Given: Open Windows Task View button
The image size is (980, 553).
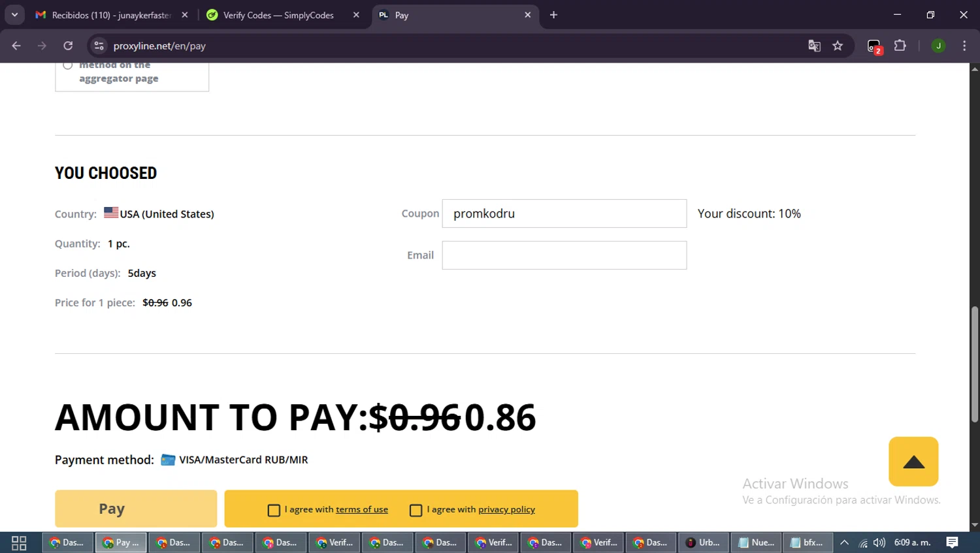Looking at the screenshot, I should coord(19,543).
